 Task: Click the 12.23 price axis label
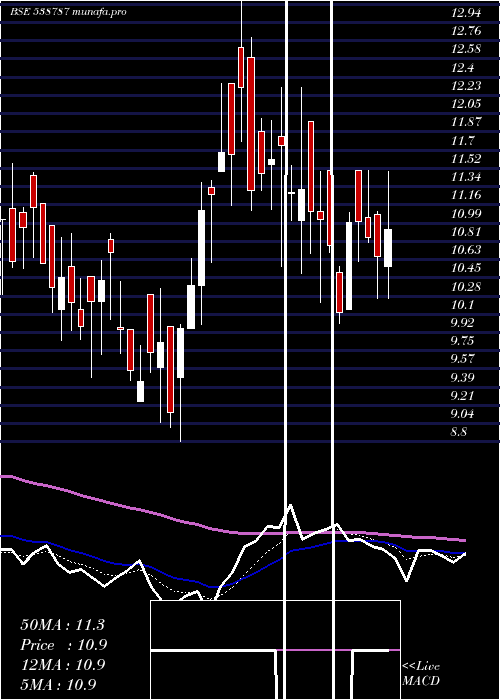click(466, 86)
